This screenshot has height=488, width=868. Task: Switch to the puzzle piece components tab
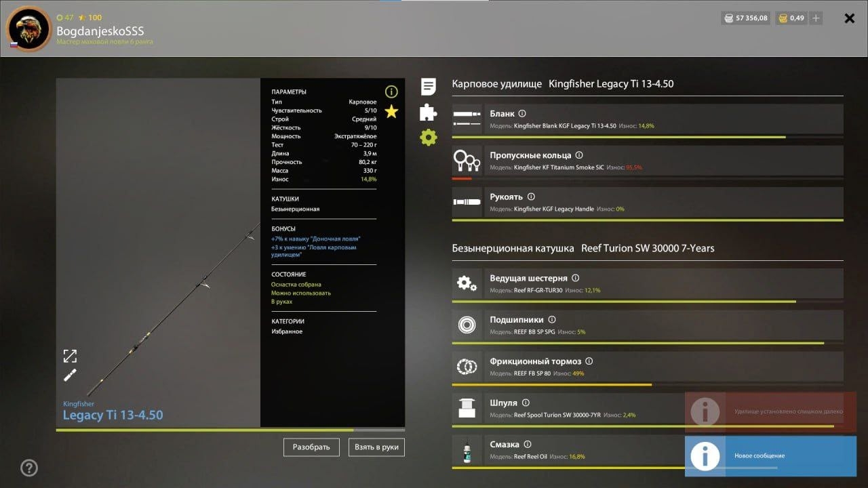428,112
